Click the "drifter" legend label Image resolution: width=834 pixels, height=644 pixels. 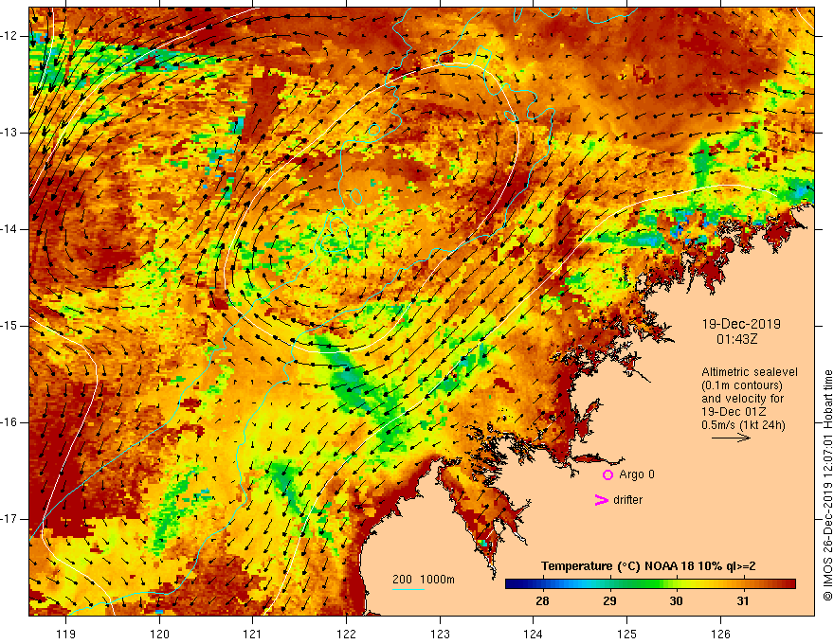[x=627, y=500]
